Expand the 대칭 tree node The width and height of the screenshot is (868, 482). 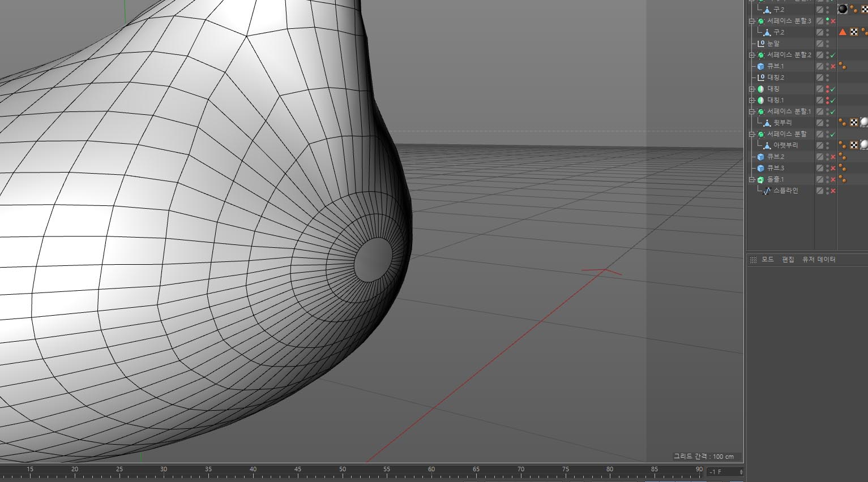[x=752, y=89]
